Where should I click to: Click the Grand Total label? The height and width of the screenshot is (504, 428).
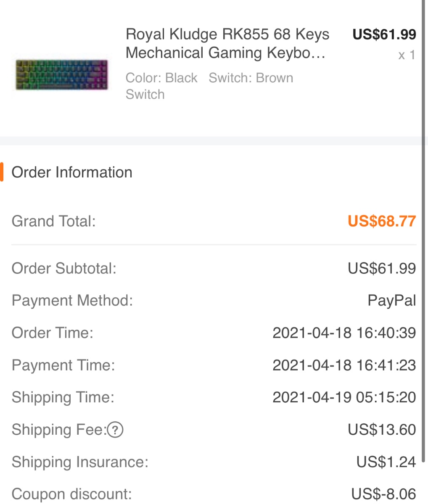coord(54,221)
